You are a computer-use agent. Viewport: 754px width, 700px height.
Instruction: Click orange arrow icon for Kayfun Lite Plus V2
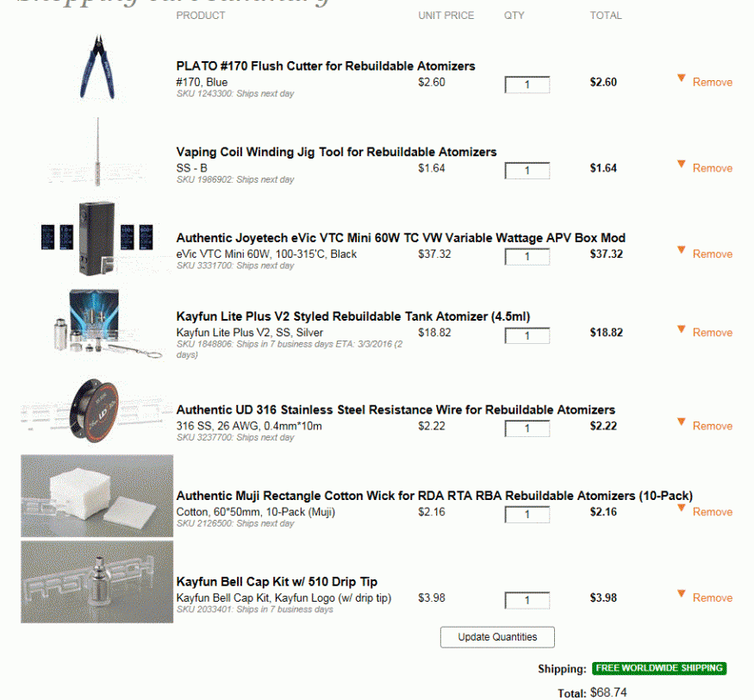pos(681,328)
